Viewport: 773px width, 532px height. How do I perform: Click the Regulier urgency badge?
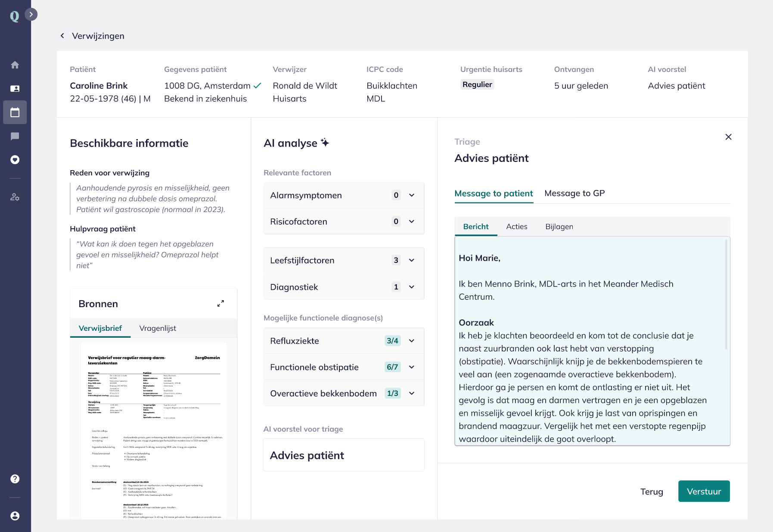(x=477, y=84)
